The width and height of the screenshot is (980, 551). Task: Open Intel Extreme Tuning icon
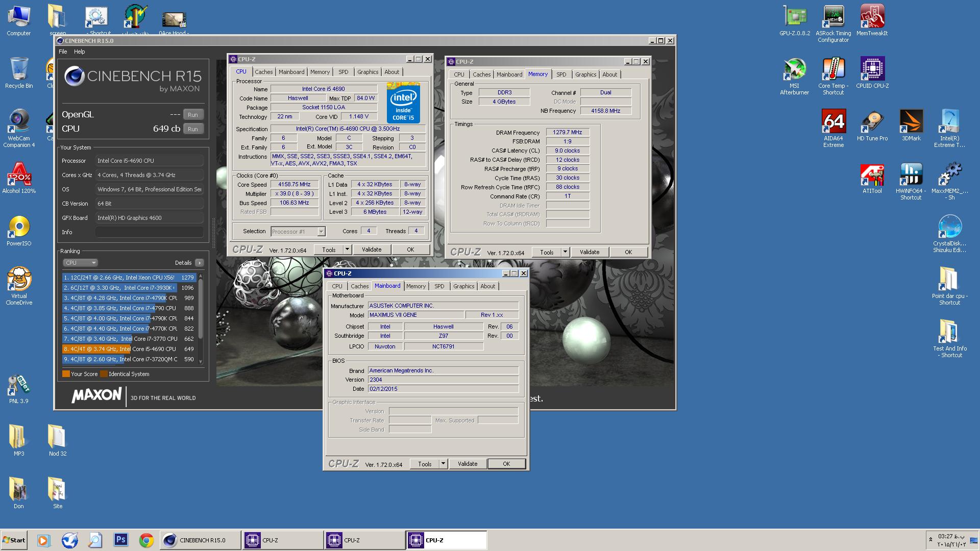(950, 129)
